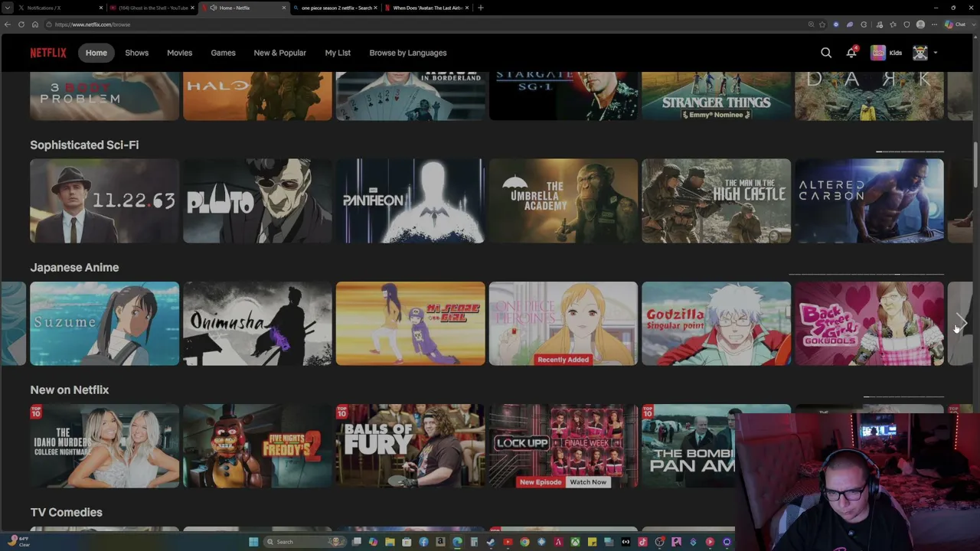Open the 3 Body Problem card

[104, 96]
